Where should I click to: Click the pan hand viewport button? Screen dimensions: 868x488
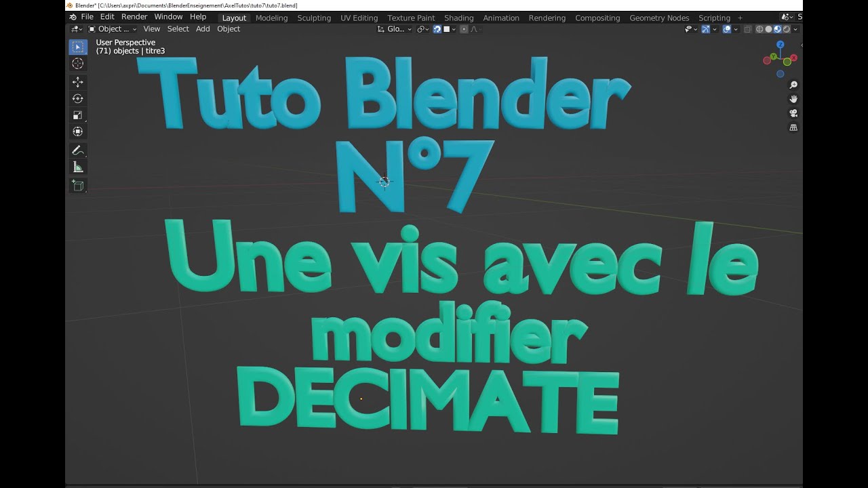click(x=793, y=99)
